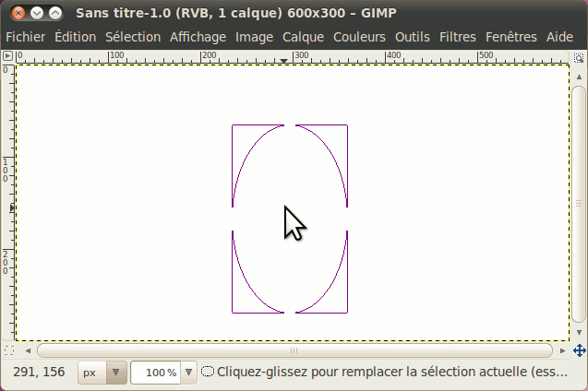Image resolution: width=588 pixels, height=391 pixels.
Task: Click the image menu arrow button at ruler corner
Action: (7, 55)
